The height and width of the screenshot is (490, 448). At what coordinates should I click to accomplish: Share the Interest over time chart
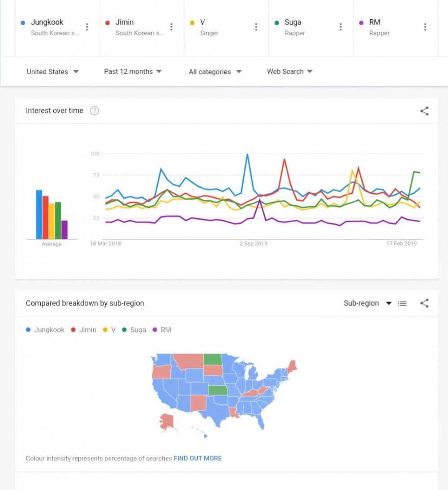click(x=424, y=111)
